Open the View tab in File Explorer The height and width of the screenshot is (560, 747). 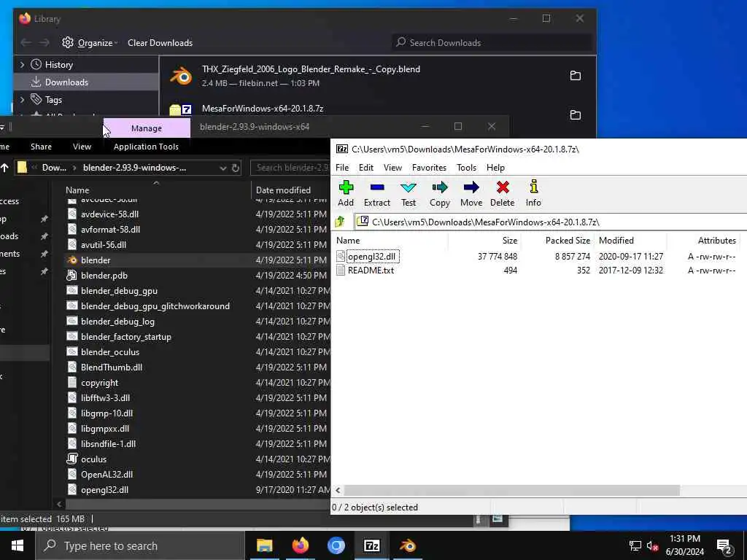click(82, 147)
